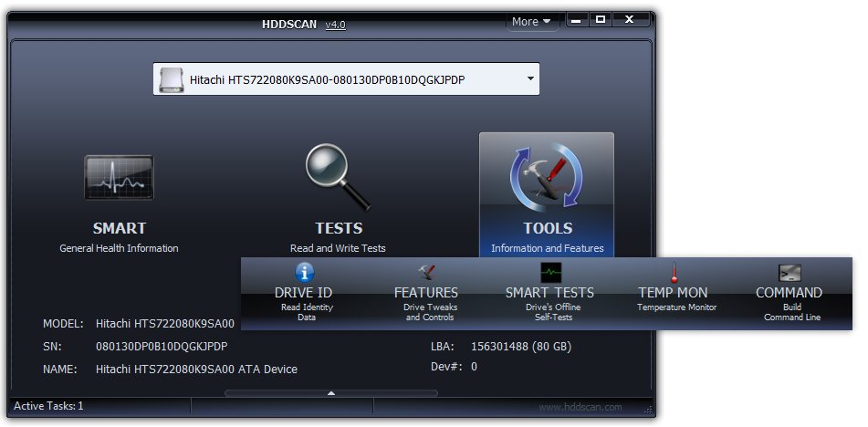
Task: Select COMMAND menu label
Action: pyautogui.click(x=789, y=293)
